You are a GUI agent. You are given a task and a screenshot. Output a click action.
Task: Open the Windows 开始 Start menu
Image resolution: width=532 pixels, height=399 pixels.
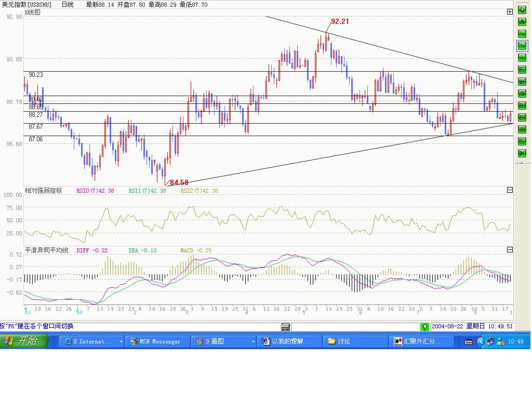click(x=24, y=341)
